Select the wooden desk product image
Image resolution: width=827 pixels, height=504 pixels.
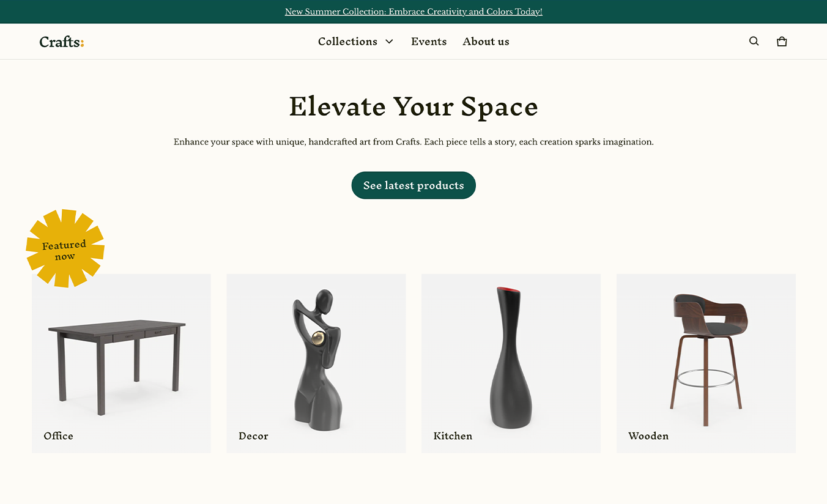[x=117, y=366]
